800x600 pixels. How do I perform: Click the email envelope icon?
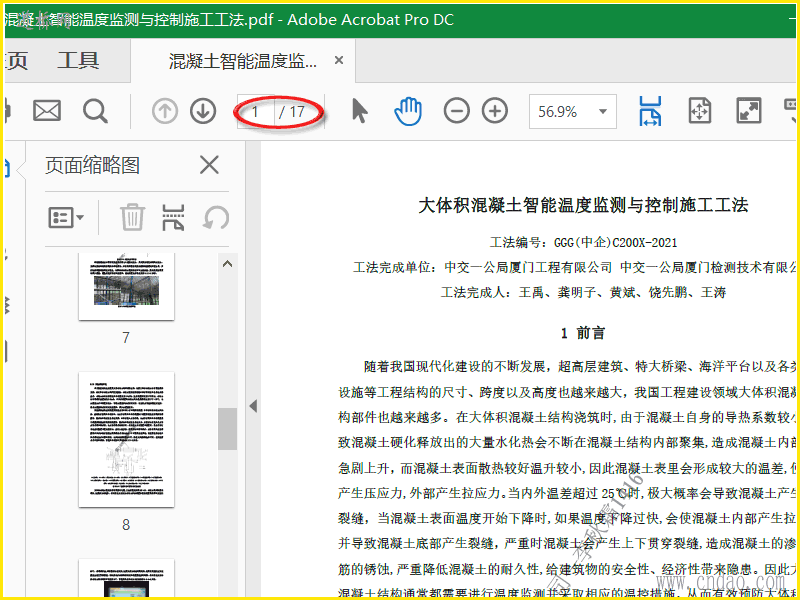point(47,111)
